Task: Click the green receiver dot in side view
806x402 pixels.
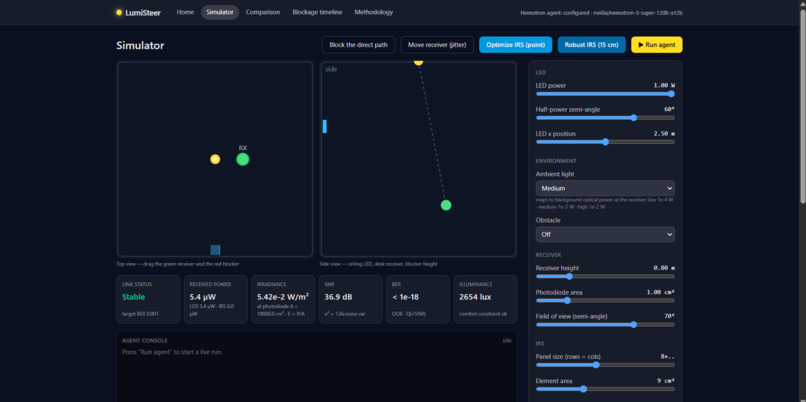Action: coord(446,205)
